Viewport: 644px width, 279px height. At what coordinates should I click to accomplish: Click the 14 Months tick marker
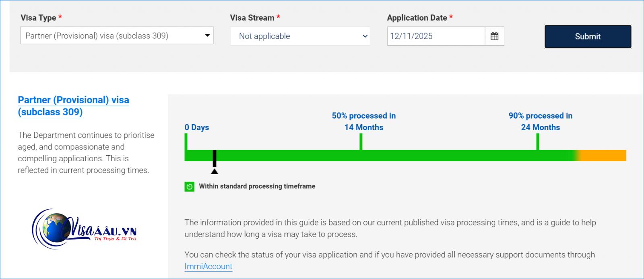point(361,142)
